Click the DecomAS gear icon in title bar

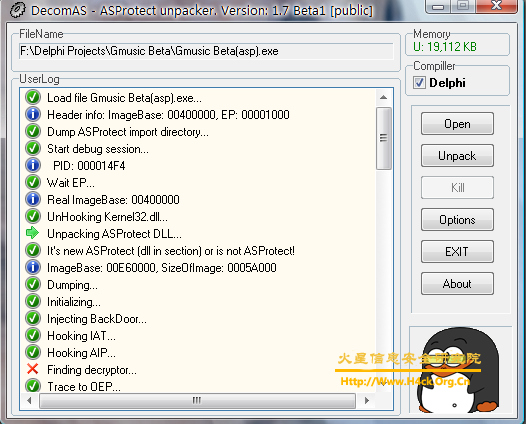pos(17,10)
